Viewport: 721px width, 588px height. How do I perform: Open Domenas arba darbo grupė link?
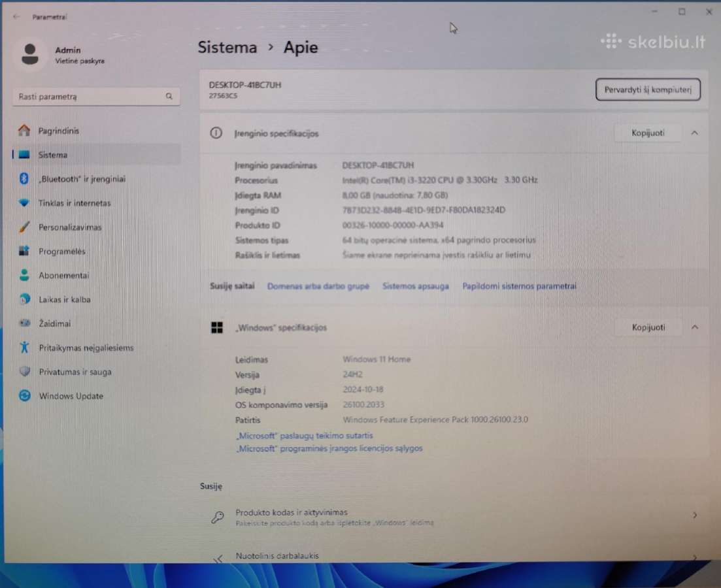pyautogui.click(x=318, y=286)
